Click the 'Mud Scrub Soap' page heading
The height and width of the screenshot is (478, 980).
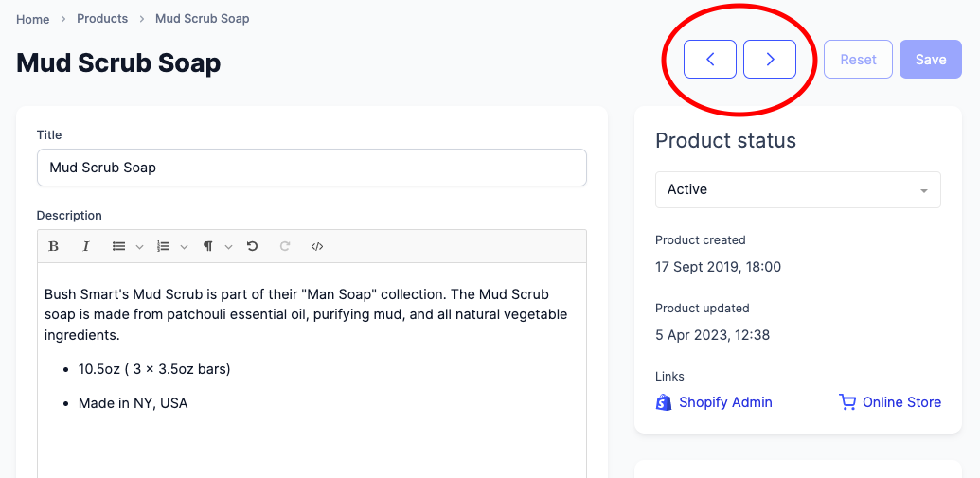pyautogui.click(x=118, y=63)
